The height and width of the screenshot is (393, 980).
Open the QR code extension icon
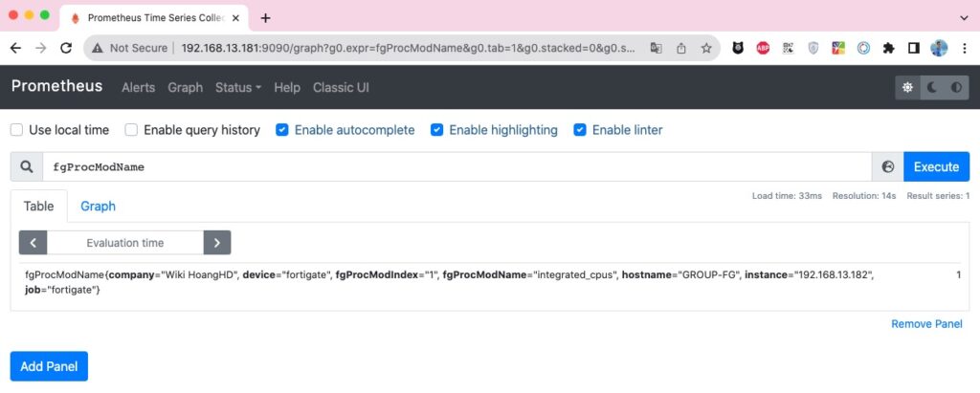[x=789, y=48]
